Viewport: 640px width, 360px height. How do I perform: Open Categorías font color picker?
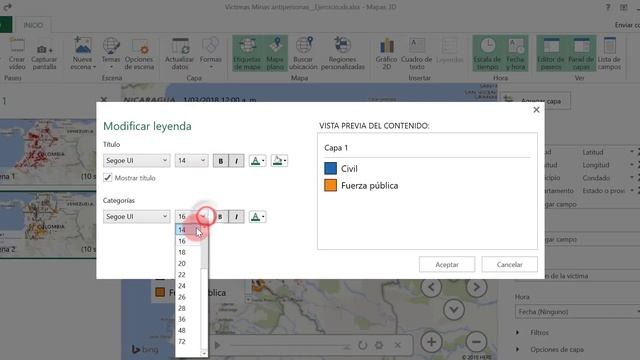[257, 217]
